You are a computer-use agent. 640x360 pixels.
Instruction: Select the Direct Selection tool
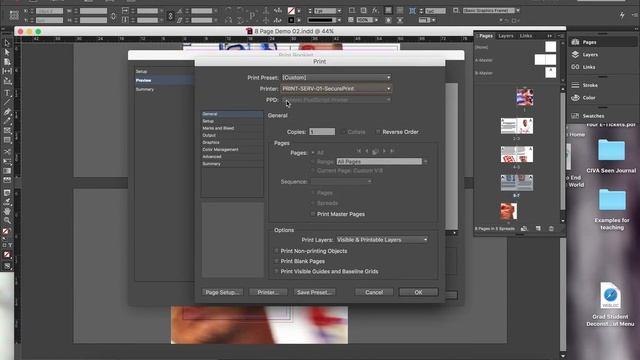pyautogui.click(x=7, y=52)
